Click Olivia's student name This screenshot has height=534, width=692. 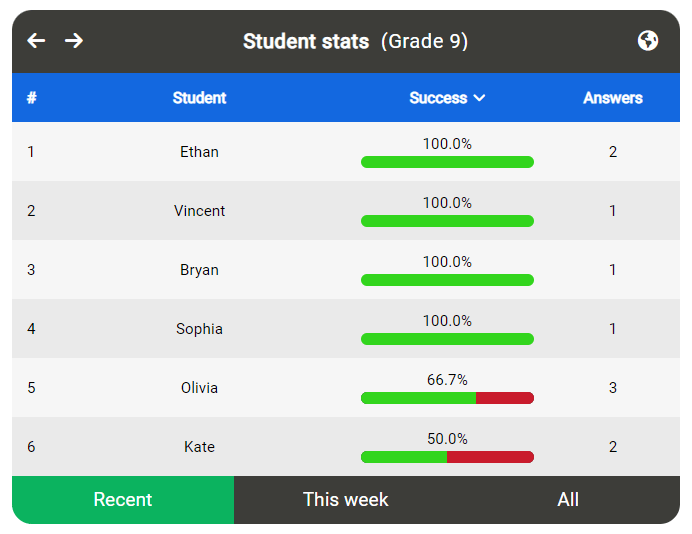point(199,388)
